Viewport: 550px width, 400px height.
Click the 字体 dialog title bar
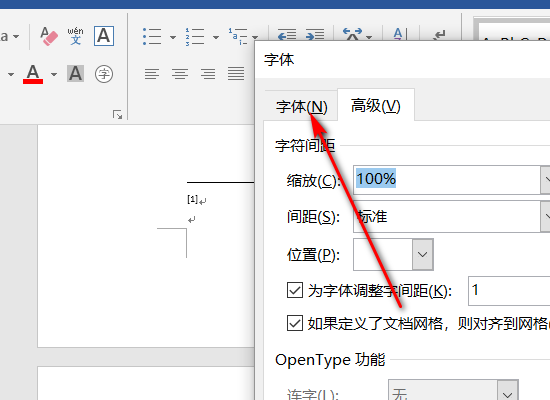click(x=403, y=60)
